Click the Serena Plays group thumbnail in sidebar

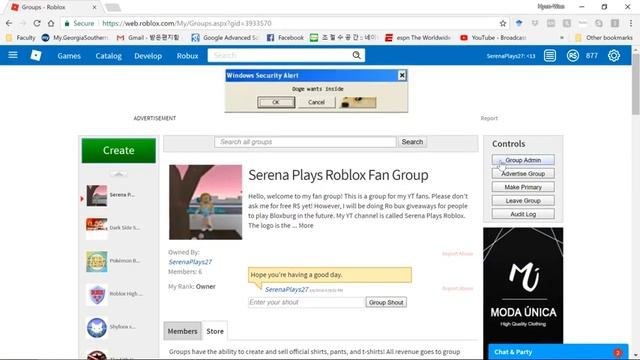pyautogui.click(x=97, y=195)
